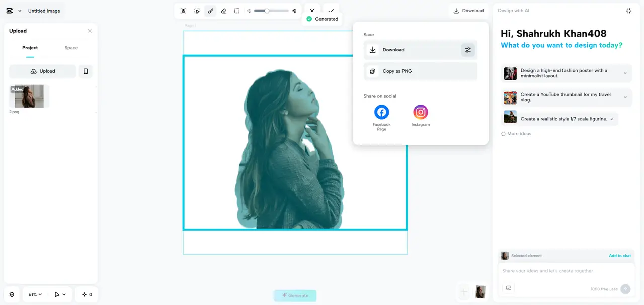Open the CapCut logo main menu dropdown
The image size is (644, 305).
(x=14, y=11)
